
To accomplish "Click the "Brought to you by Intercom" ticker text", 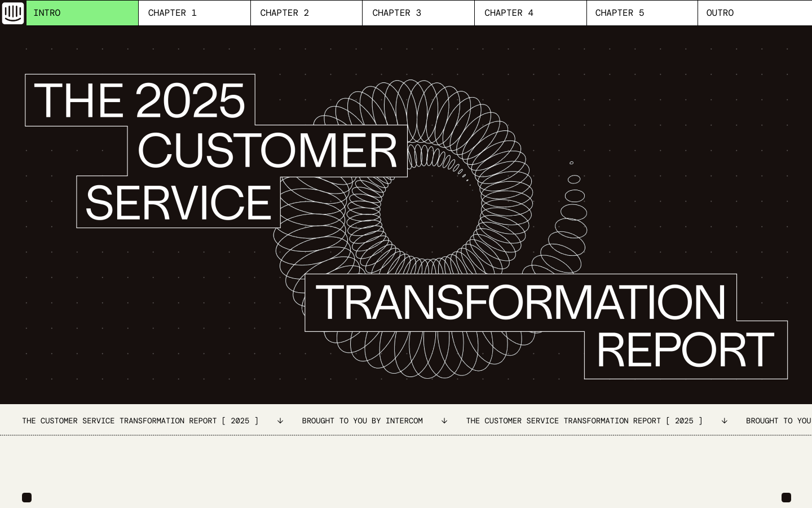I will (362, 421).
